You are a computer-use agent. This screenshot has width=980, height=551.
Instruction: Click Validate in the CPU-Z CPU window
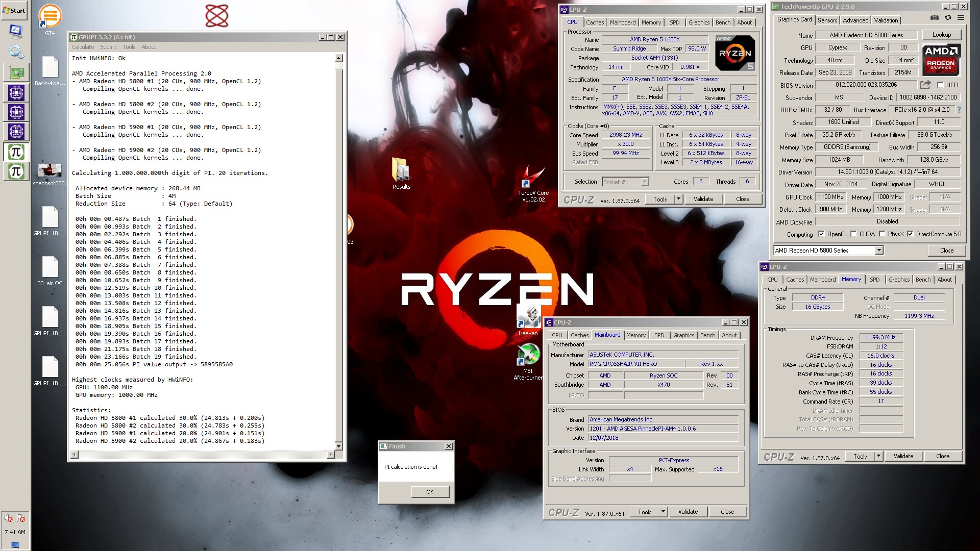tap(703, 199)
